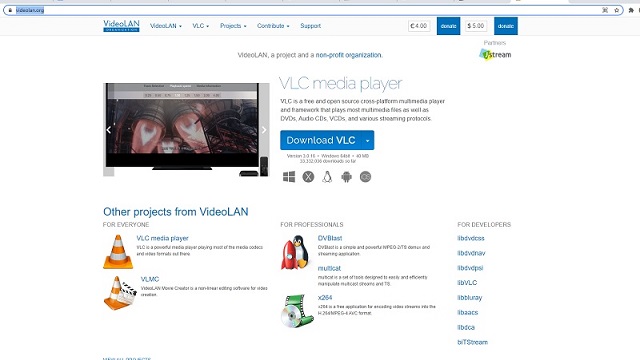640x360 pixels.
Task: Click the 'FOR PROFESSIONALS' section label
Action: 312,224
